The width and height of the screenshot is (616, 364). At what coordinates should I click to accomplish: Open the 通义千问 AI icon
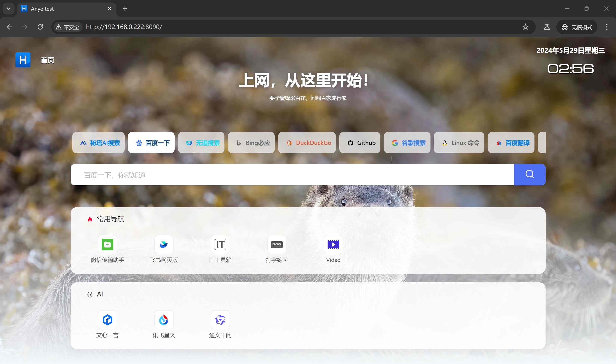tap(220, 320)
